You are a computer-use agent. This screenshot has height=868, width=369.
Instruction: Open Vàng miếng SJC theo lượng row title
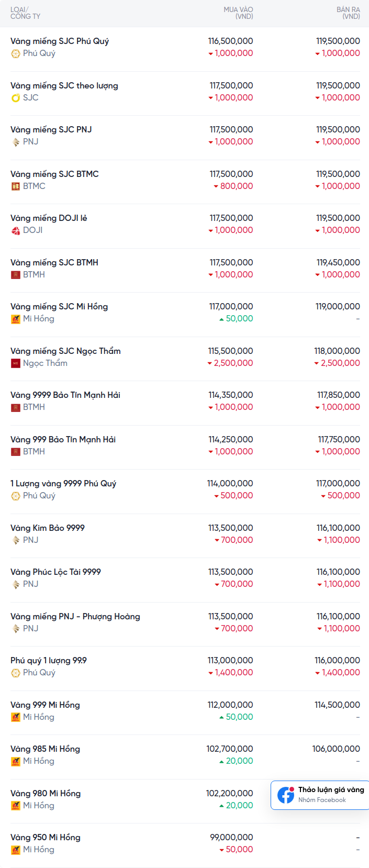64,86
